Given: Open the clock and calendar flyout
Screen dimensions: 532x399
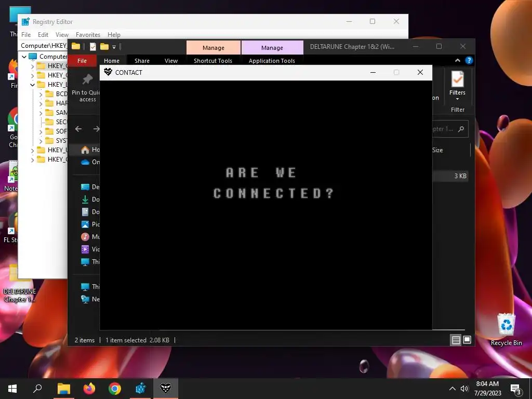Looking at the screenshot, I should tap(487, 389).
